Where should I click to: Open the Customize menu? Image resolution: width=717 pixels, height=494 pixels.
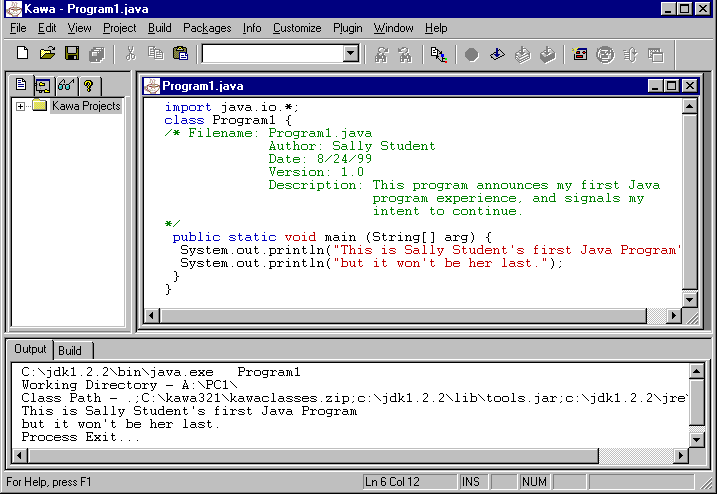point(297,28)
